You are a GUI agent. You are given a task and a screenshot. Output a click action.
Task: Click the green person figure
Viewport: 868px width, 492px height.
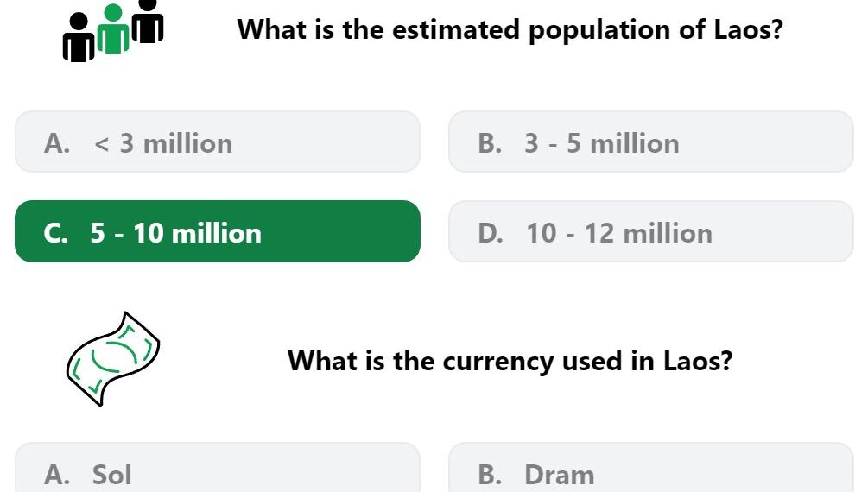click(x=113, y=28)
